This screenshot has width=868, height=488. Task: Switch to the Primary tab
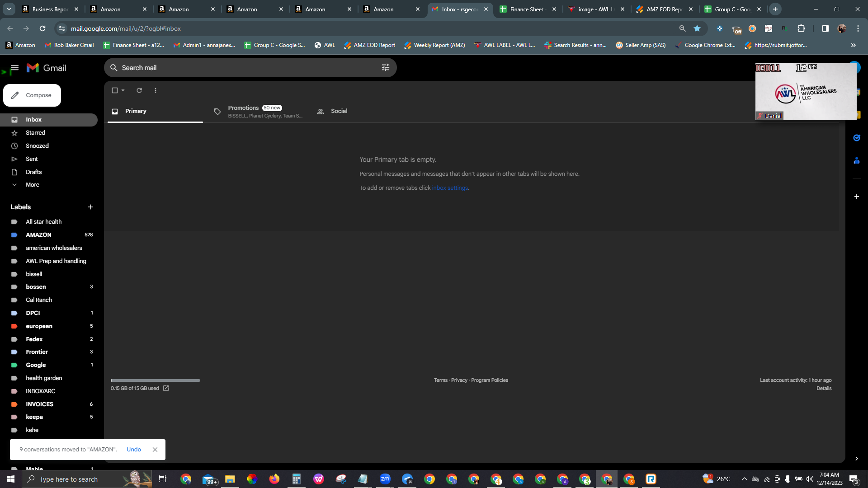(155, 111)
